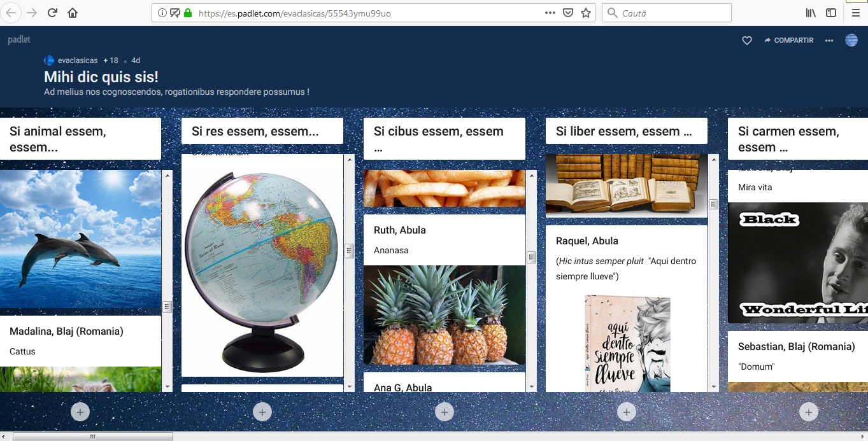Click the browser reload page icon

click(x=52, y=13)
